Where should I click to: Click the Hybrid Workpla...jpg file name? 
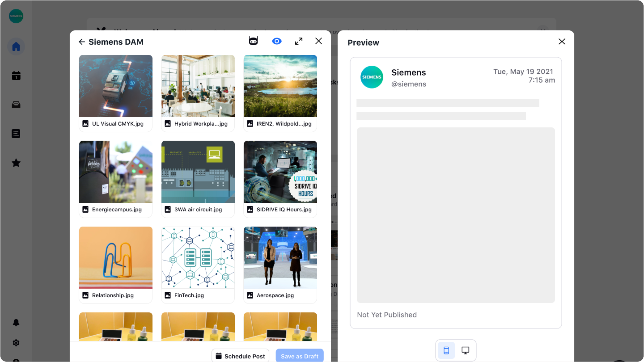[201, 124]
